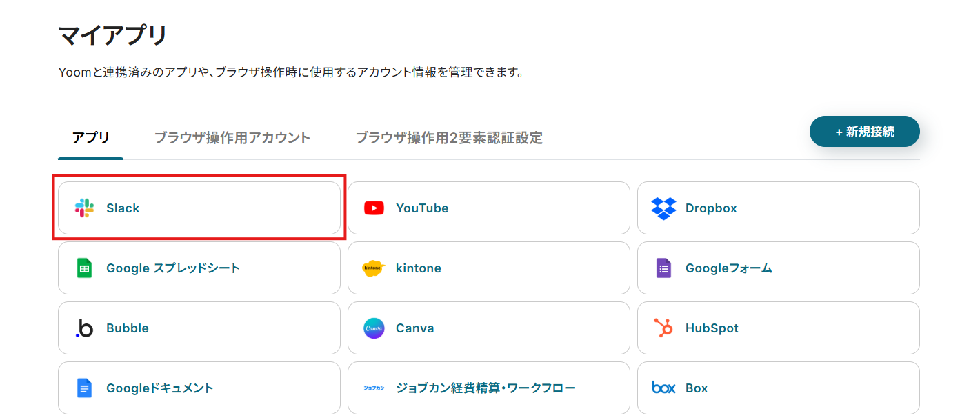Select the HubSpot text label
This screenshot has width=980, height=420.
pyautogui.click(x=712, y=328)
